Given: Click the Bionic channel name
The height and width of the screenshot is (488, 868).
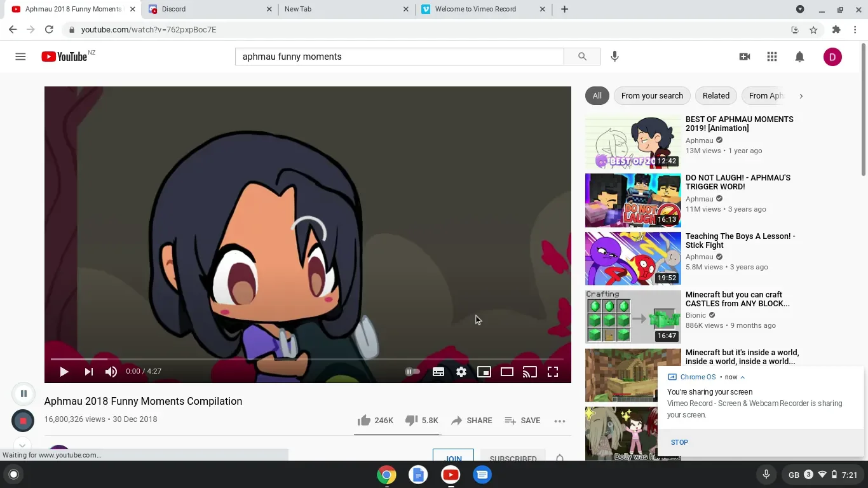Looking at the screenshot, I should 696,315.
